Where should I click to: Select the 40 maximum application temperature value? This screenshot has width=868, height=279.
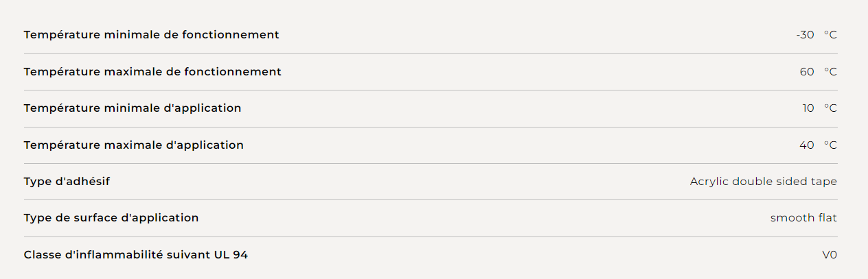[807, 145]
